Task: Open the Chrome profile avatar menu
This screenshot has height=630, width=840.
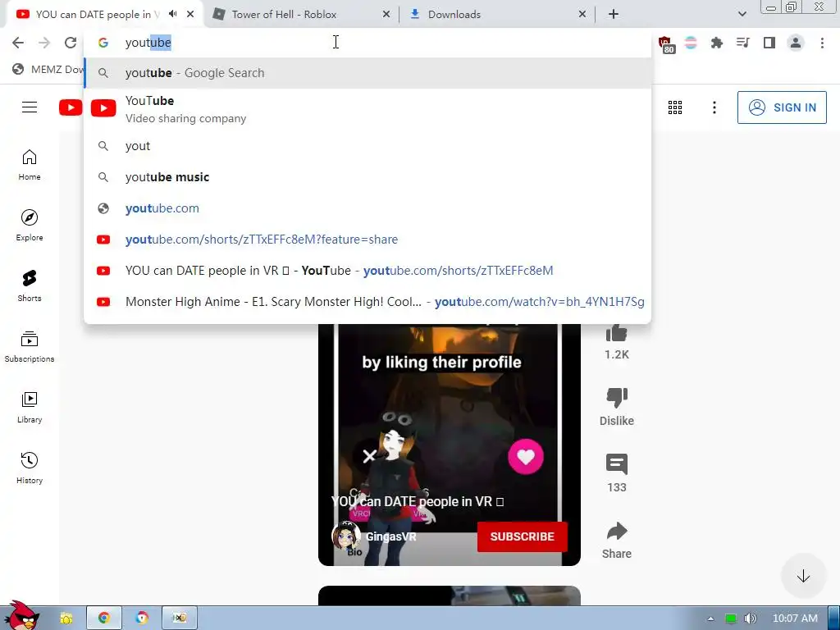Action: point(796,43)
